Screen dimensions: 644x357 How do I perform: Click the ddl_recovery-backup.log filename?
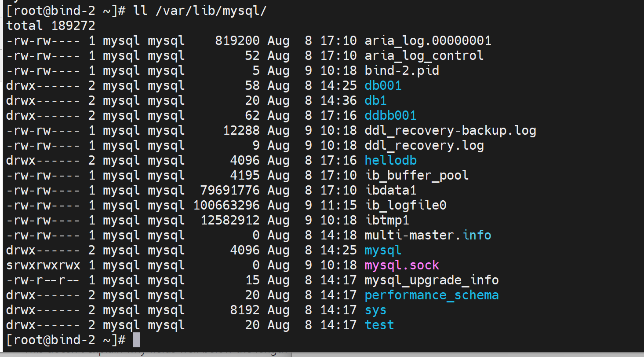point(450,131)
